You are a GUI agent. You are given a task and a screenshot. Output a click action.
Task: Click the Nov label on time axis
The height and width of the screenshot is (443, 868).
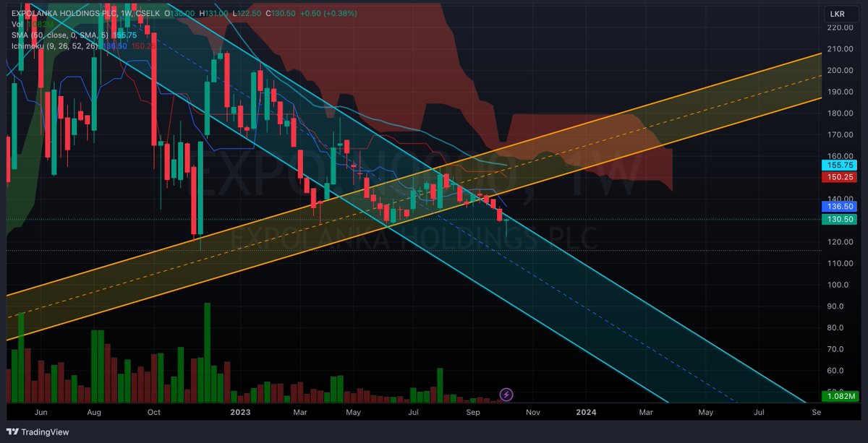coord(532,412)
